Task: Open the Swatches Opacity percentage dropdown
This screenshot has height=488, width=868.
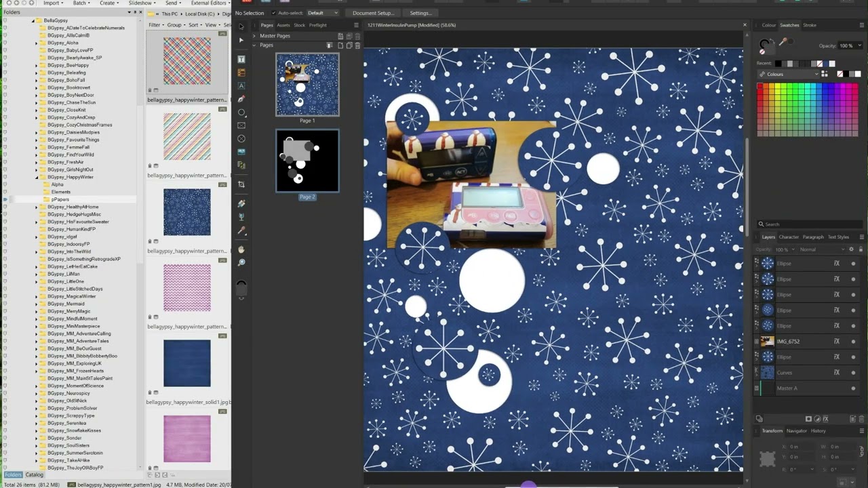Action: pos(850,45)
